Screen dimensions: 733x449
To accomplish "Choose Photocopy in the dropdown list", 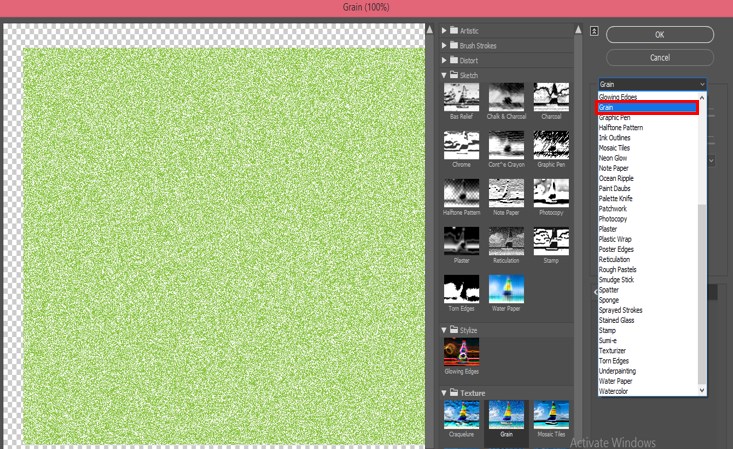I will pos(613,218).
